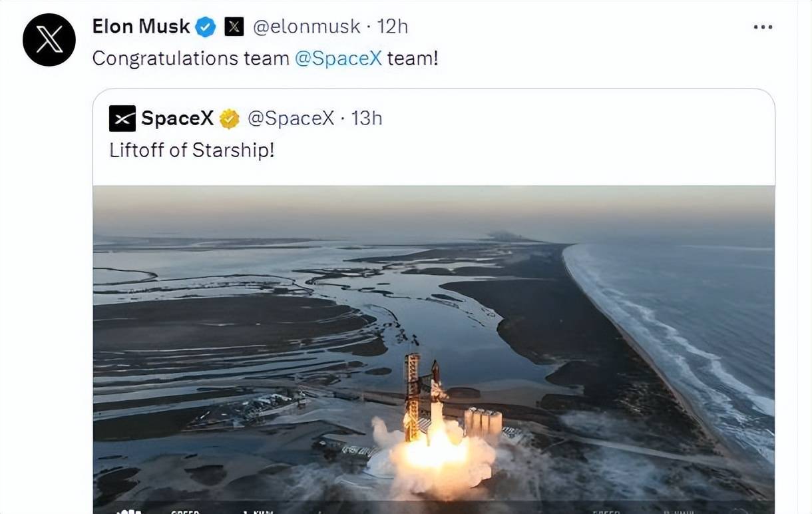Viewport: 812px width, 514px height.
Task: Click the "Congratulations team" post text
Action: [190, 59]
